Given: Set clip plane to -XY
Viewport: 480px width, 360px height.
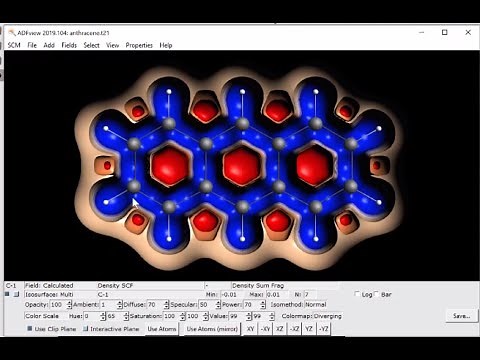Looking at the screenshot, I should pos(265,329).
